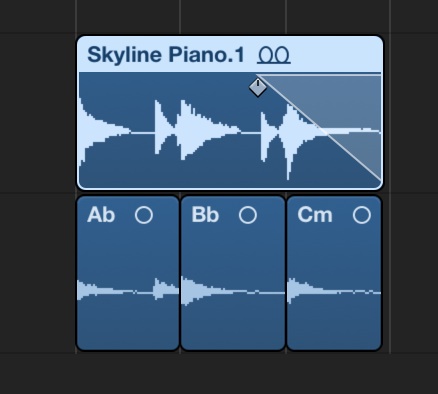The height and width of the screenshot is (394, 438).
Task: Click the waveform inside the Bb region
Action: click(233, 291)
